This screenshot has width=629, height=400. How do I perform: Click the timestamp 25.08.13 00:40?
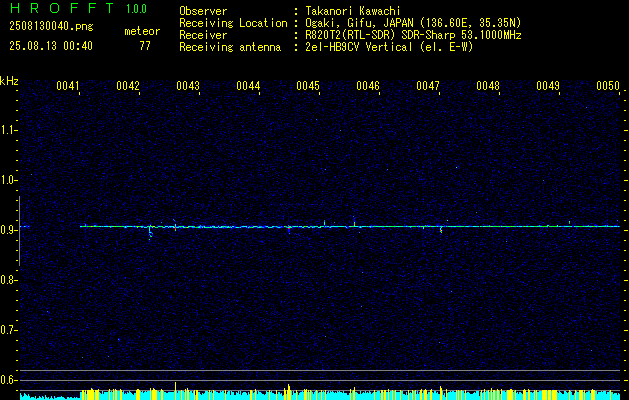(x=51, y=46)
